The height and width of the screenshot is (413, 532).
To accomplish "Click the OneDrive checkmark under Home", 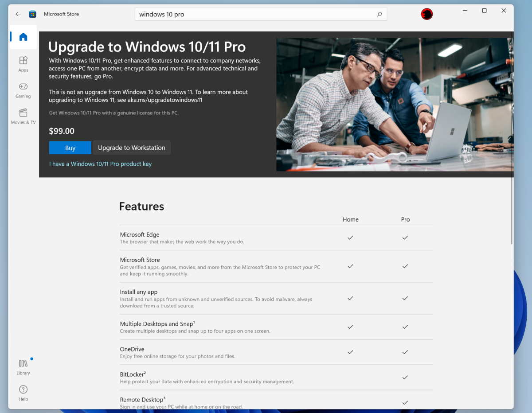I will click(350, 352).
